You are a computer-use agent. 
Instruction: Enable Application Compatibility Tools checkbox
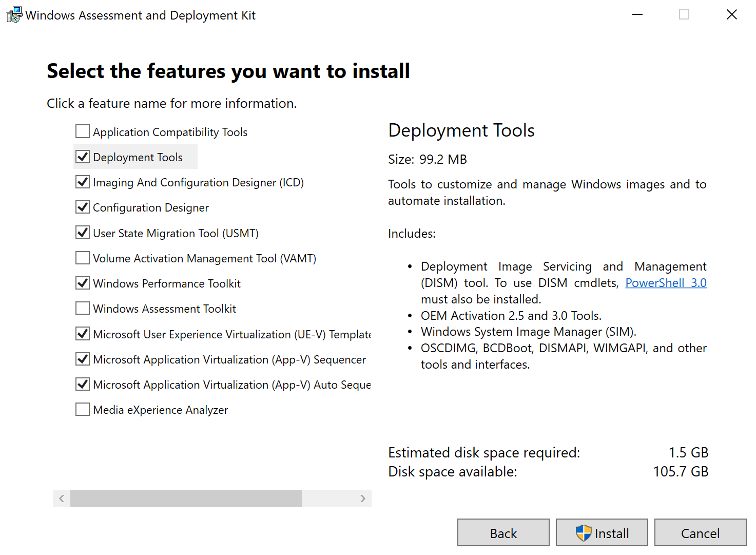pyautogui.click(x=82, y=131)
